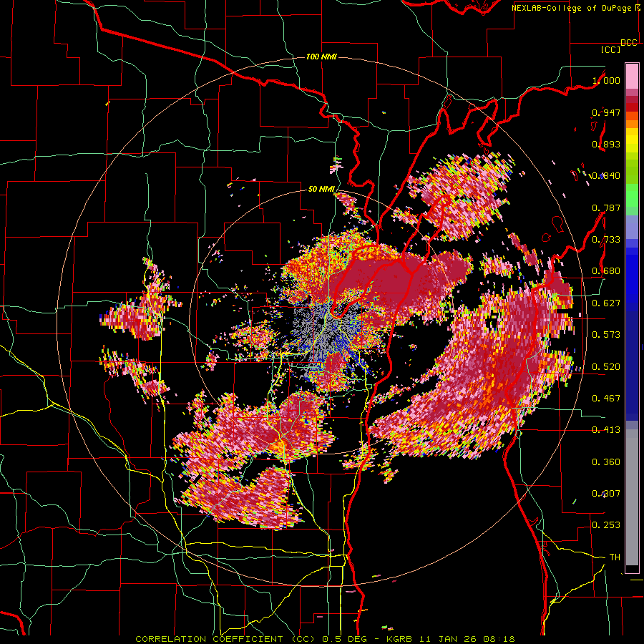644x644 pixels.
Task: Select the 0.840 scale value
Action: click(x=606, y=176)
